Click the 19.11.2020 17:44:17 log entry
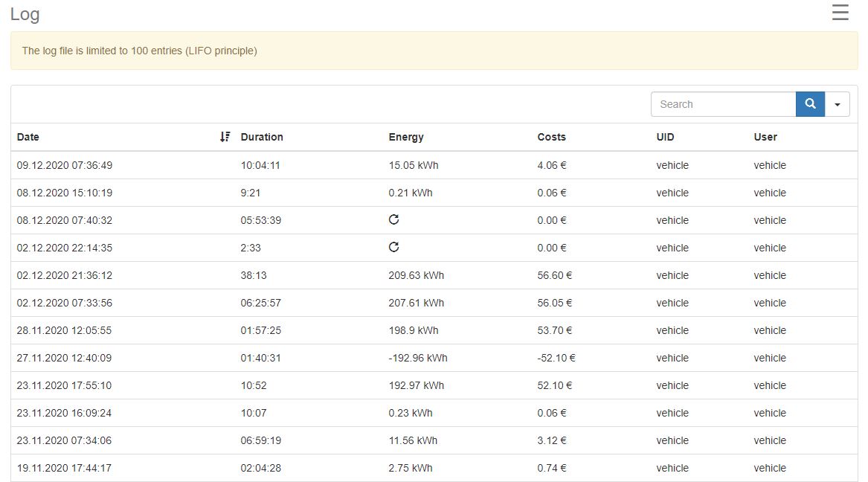Screen dimensions: 868x482 [65, 468]
